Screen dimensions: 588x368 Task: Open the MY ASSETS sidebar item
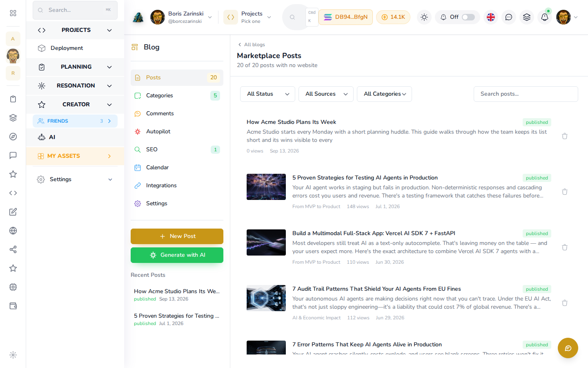point(75,156)
